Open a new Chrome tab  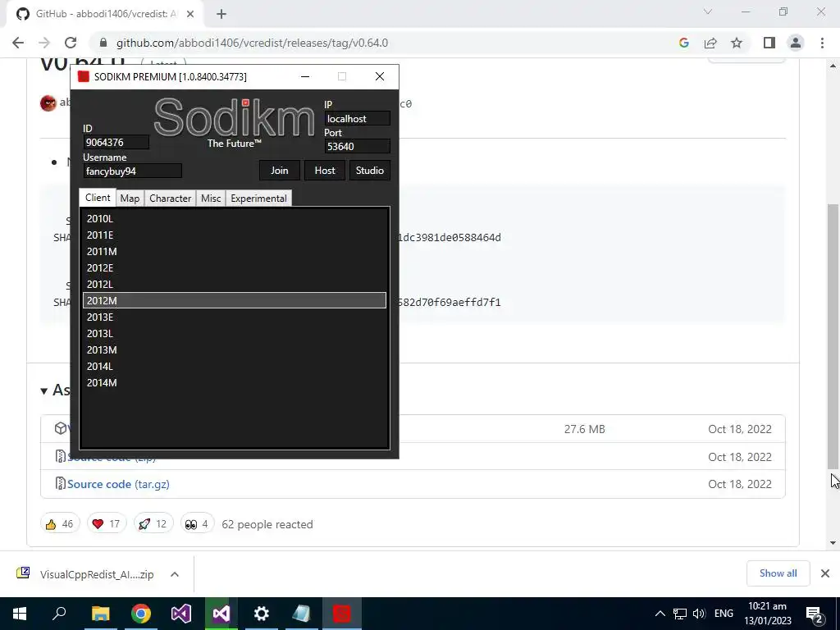tap(221, 14)
